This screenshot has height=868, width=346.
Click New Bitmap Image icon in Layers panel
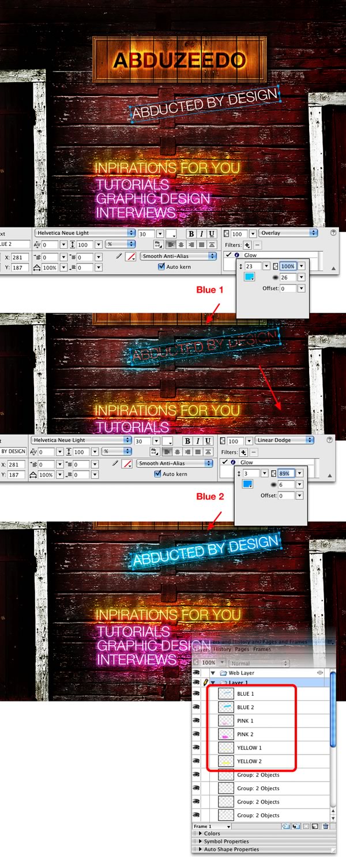click(x=315, y=827)
